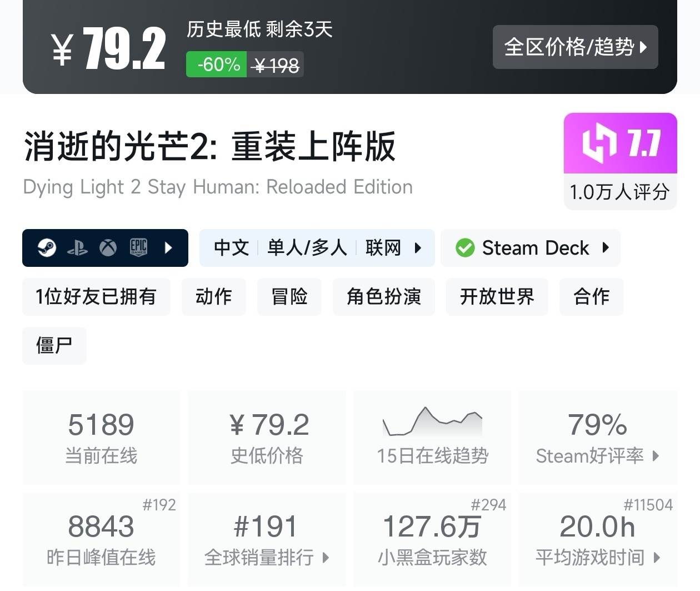Open the 1位好友已拥有 friends tag

(x=96, y=297)
